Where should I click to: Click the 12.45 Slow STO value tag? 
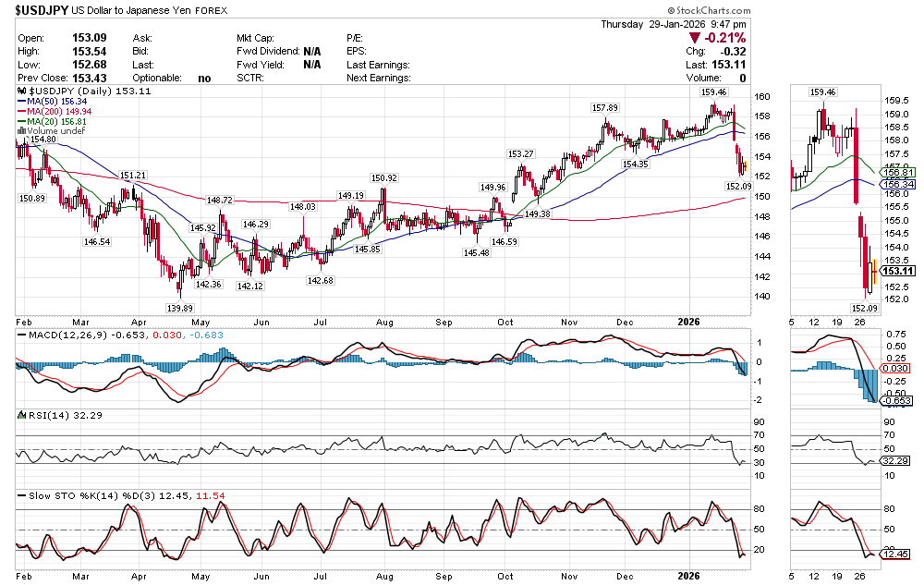[x=897, y=555]
